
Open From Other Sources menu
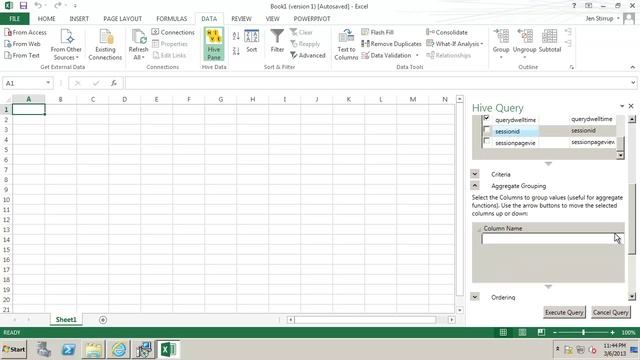tap(66, 44)
